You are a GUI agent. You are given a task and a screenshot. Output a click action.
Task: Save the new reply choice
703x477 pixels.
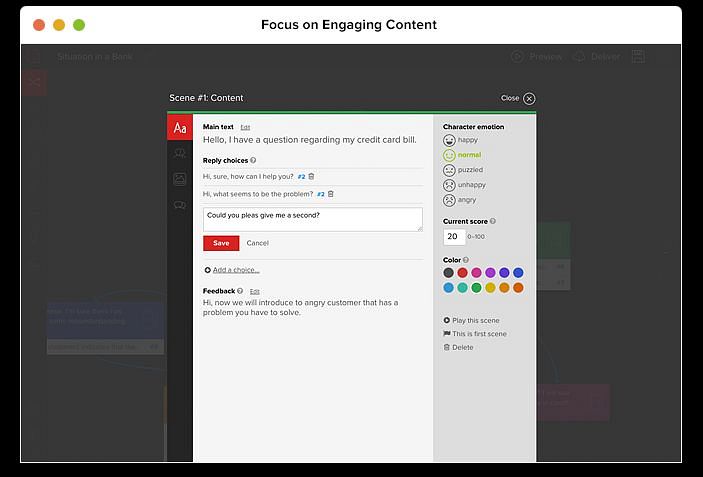coord(221,243)
